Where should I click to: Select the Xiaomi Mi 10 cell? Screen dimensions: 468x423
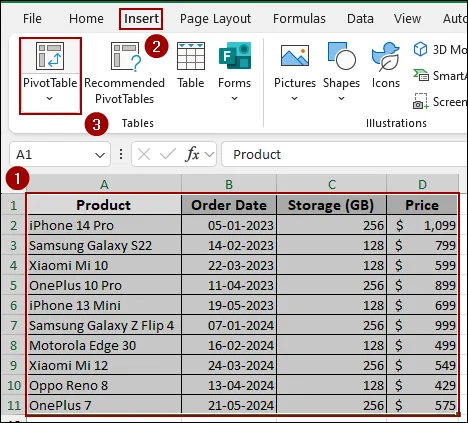tap(104, 265)
